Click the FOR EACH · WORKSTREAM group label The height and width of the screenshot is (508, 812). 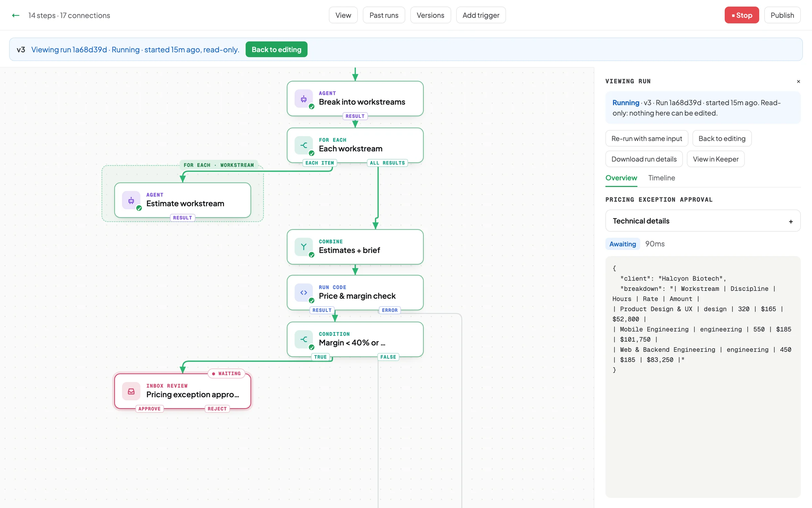[219, 165]
